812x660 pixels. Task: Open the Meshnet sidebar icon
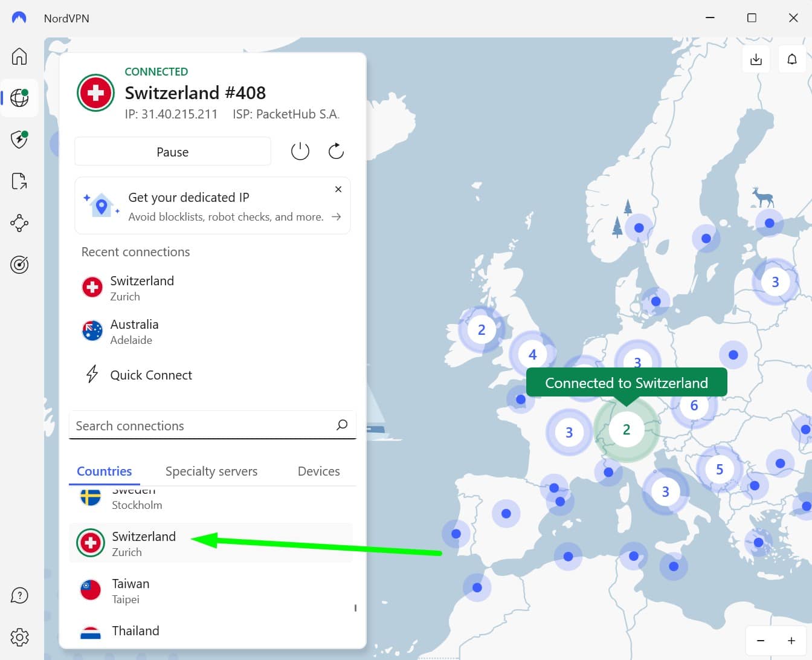(19, 223)
